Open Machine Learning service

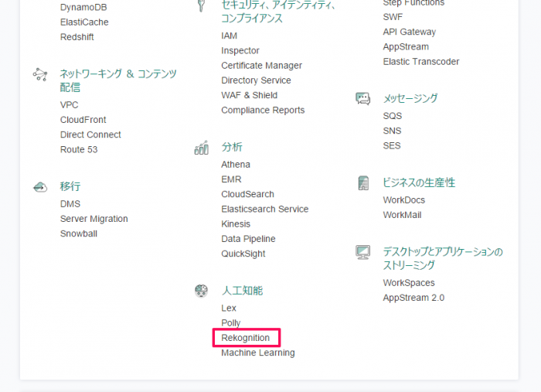pyautogui.click(x=258, y=353)
